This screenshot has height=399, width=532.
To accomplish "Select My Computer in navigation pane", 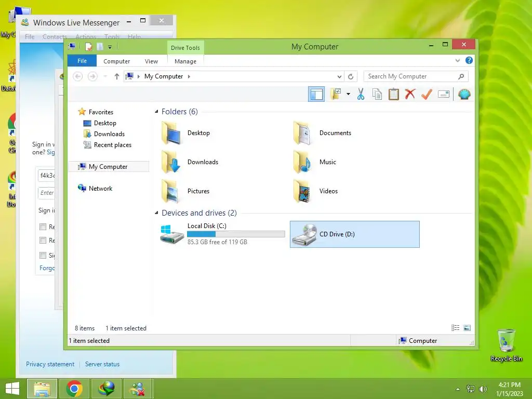I will pyautogui.click(x=109, y=167).
